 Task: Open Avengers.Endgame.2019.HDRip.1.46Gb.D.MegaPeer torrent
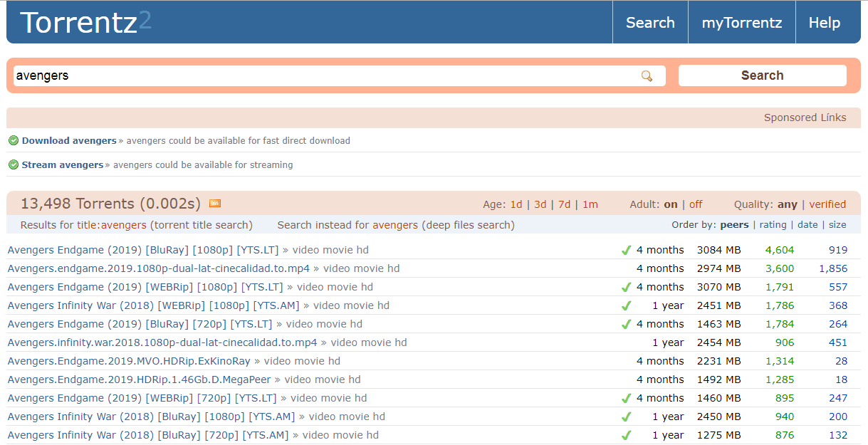tap(140, 379)
